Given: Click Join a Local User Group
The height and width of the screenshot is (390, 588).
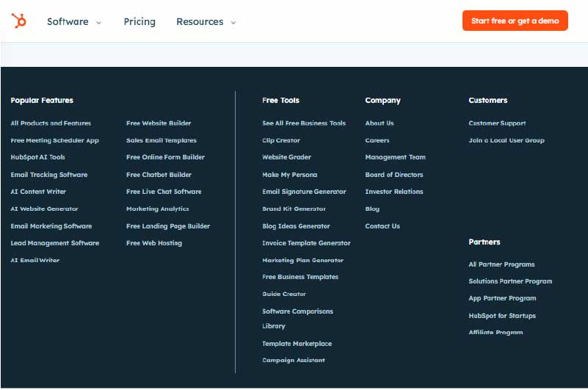Looking at the screenshot, I should 507,140.
